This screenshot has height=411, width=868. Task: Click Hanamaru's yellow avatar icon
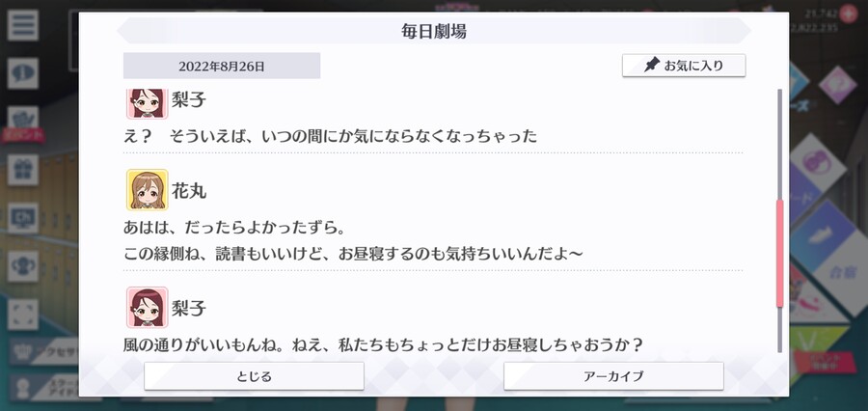point(147,190)
